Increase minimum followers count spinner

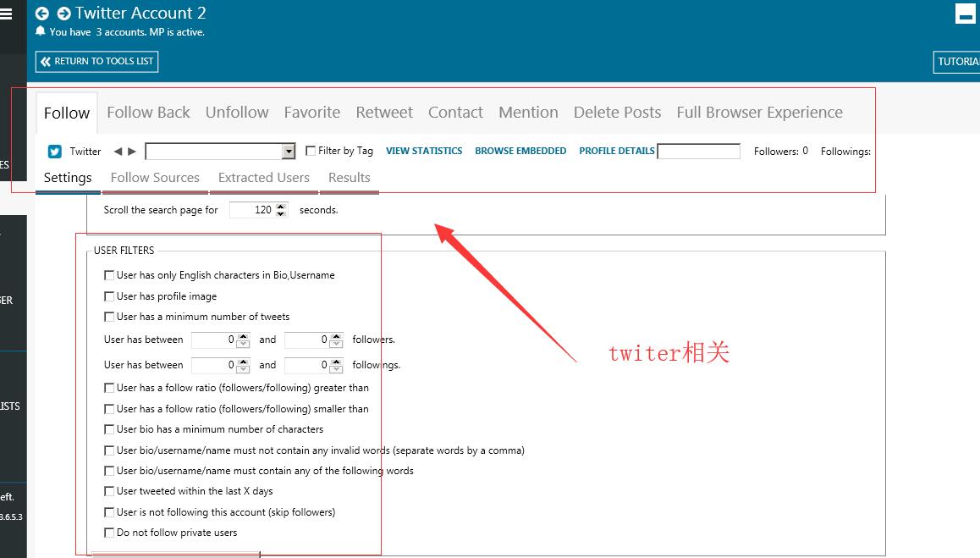point(244,336)
